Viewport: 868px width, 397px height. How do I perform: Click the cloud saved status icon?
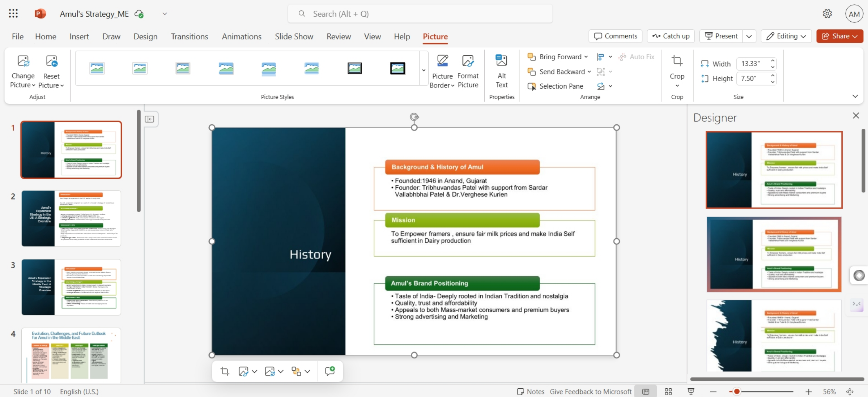point(139,14)
